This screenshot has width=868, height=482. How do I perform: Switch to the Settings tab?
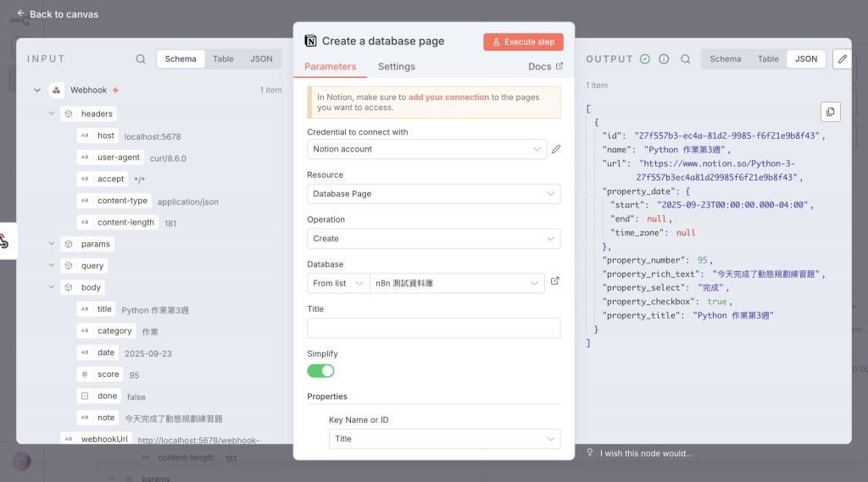397,66
